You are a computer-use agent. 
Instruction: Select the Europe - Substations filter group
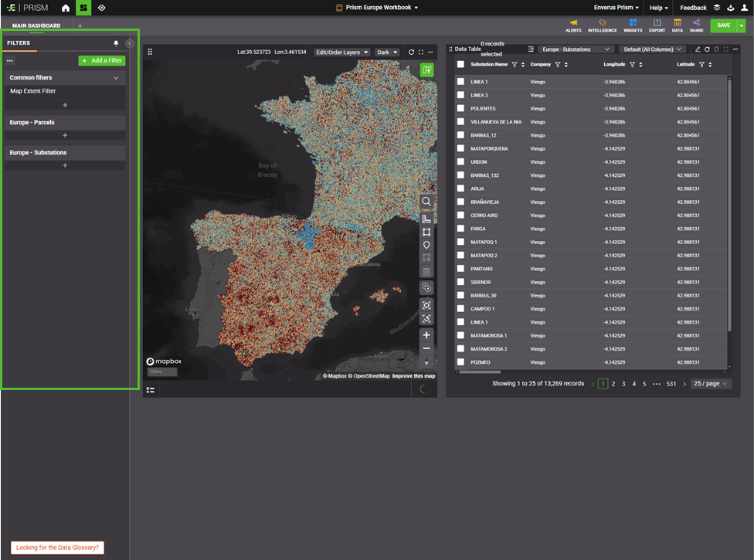(x=65, y=153)
